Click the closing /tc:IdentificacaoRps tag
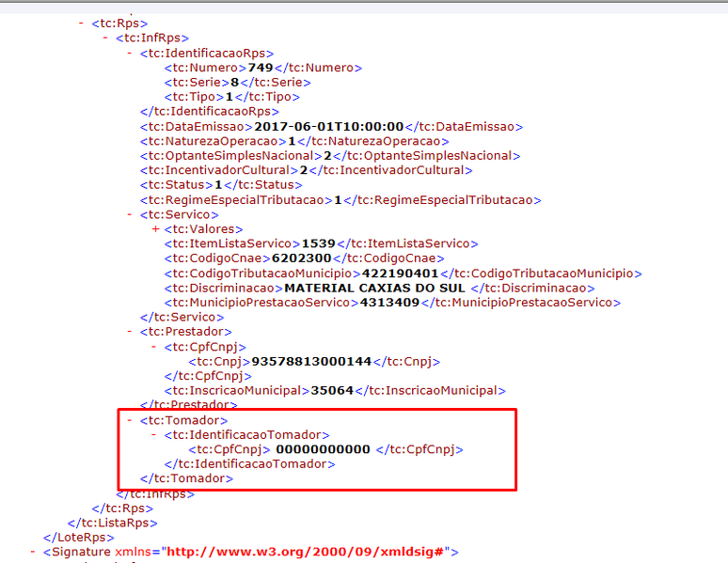This screenshot has height=563, width=728. pos(210,112)
